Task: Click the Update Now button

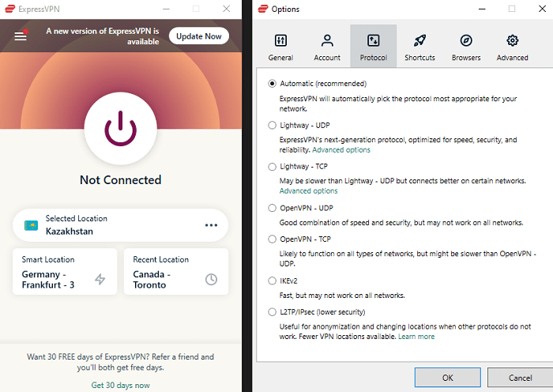Action: pyautogui.click(x=199, y=36)
